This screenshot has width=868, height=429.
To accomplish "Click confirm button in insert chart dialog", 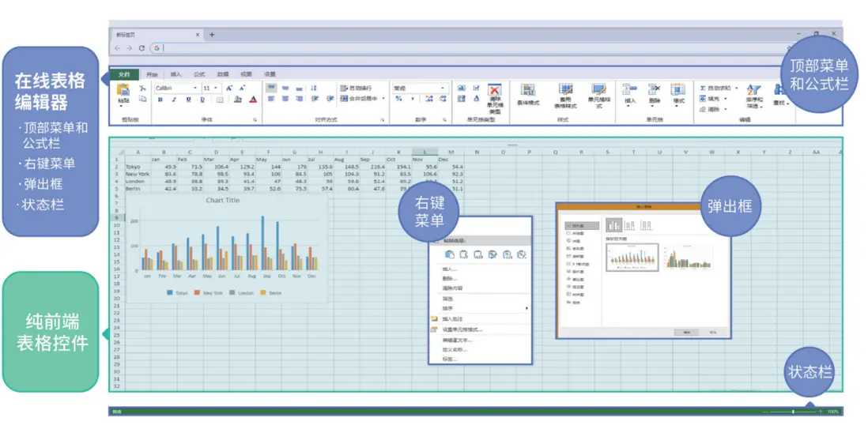I will [x=686, y=332].
